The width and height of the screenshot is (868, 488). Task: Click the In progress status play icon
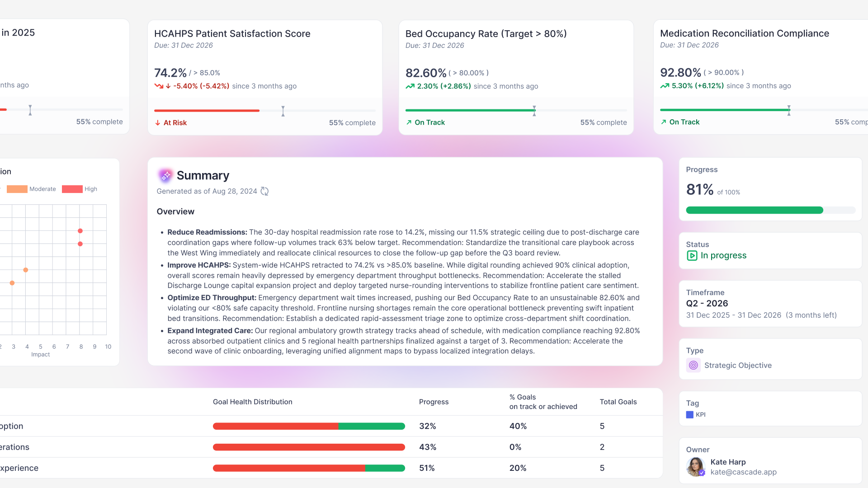coord(692,256)
